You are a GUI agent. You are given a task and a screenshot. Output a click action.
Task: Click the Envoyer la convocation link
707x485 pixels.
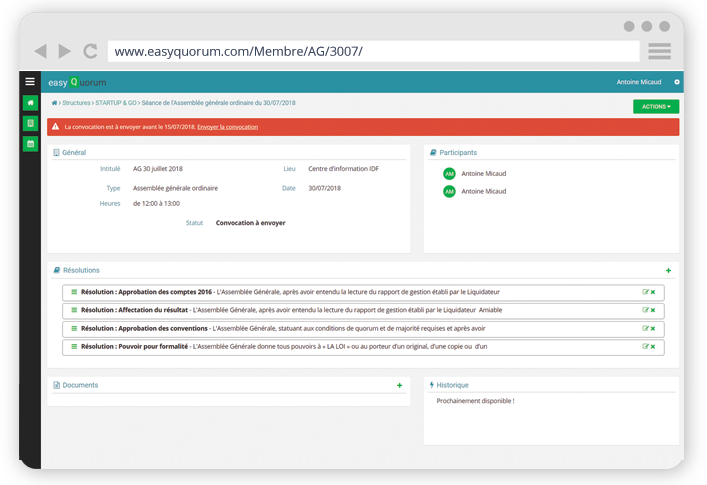(x=227, y=127)
